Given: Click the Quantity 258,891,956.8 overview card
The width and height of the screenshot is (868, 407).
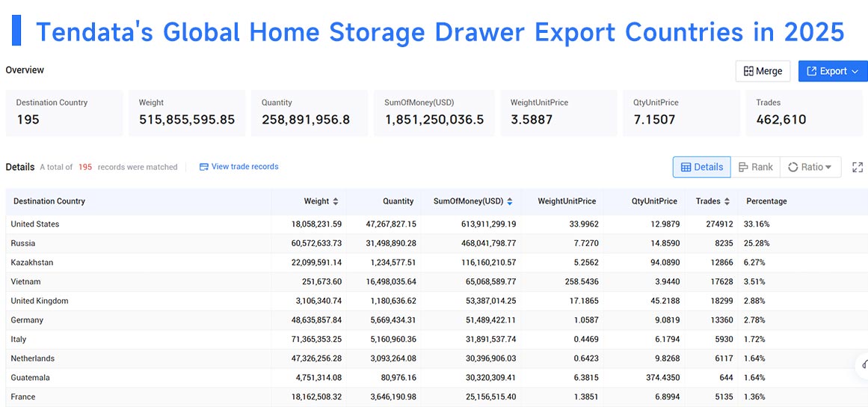Looking at the screenshot, I should pos(310,113).
